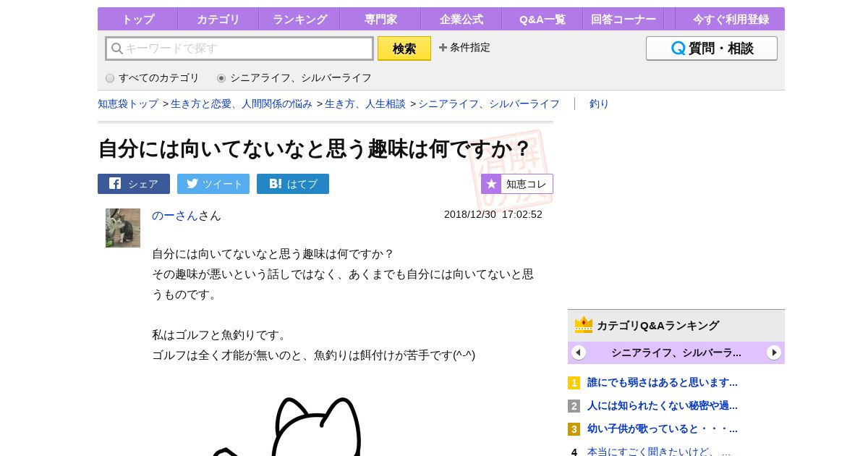Open the 企業公式 tab
This screenshot has width=868, height=456.
(461, 19)
